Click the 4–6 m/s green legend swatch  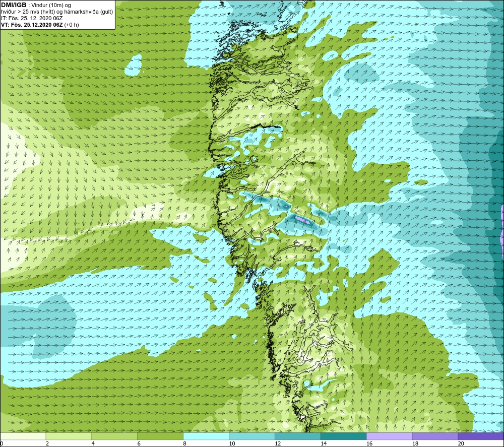(114, 436)
